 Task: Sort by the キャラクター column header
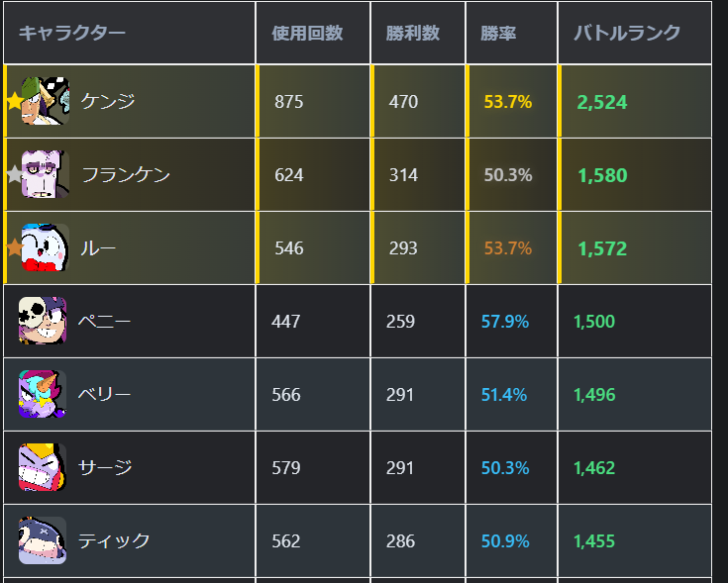click(x=72, y=33)
